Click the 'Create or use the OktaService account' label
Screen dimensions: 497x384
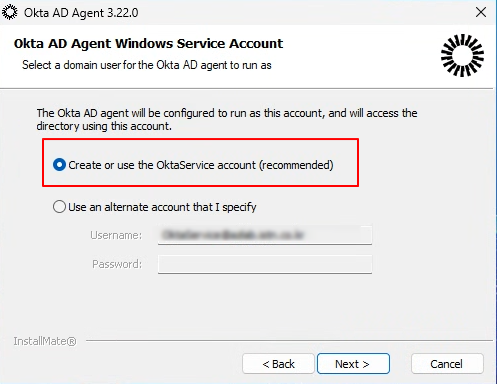(201, 165)
